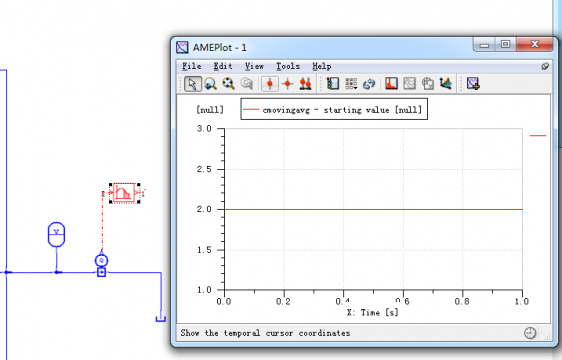The height and width of the screenshot is (360, 562).
Task: Toggle the crosshair cursor tool
Action: coord(287,84)
